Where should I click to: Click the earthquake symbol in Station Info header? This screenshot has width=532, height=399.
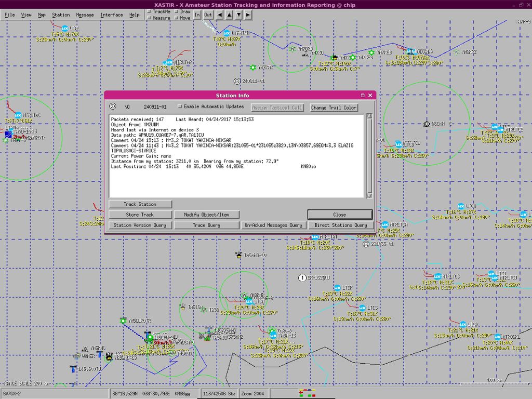(x=113, y=107)
